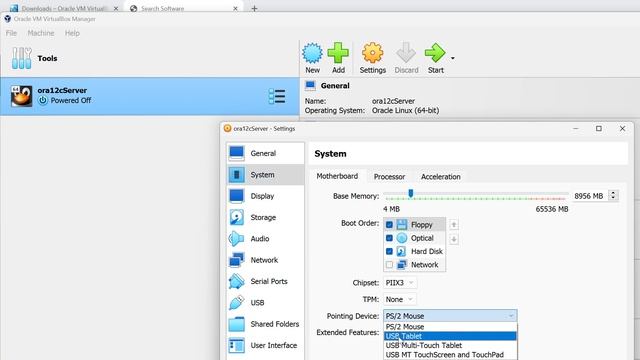Switch to the Motherboard tab
This screenshot has width=640, height=360.
(x=337, y=176)
